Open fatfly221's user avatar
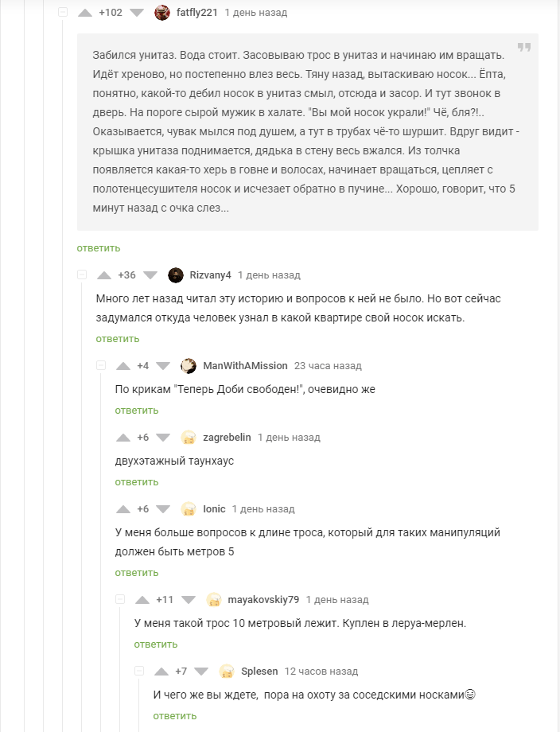Screen dimensions: 560x732 (x=161, y=13)
